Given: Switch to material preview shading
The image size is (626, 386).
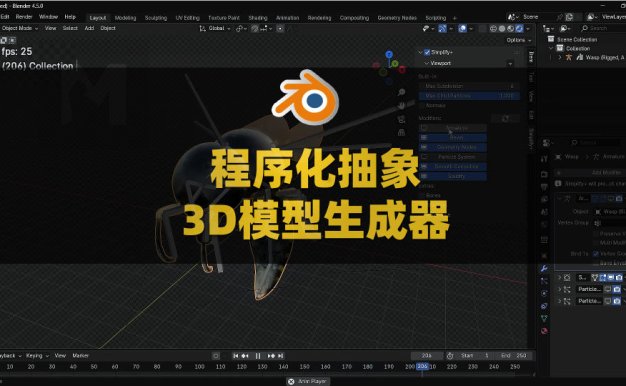Looking at the screenshot, I should [x=510, y=28].
